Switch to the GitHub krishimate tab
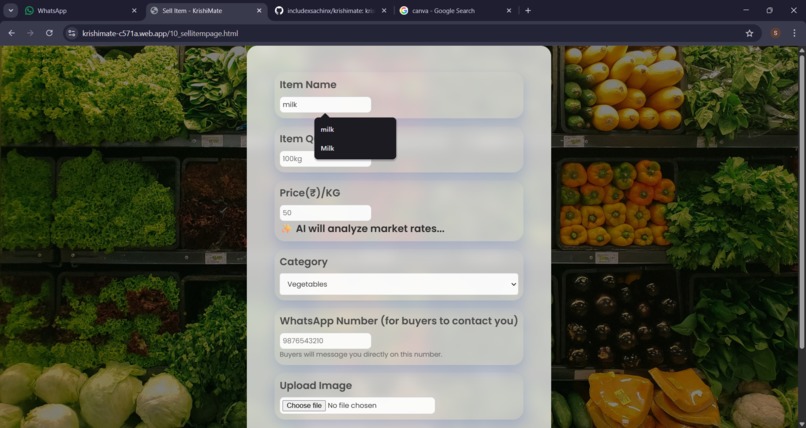Viewport: 806px width, 428px height. pyautogui.click(x=331, y=10)
